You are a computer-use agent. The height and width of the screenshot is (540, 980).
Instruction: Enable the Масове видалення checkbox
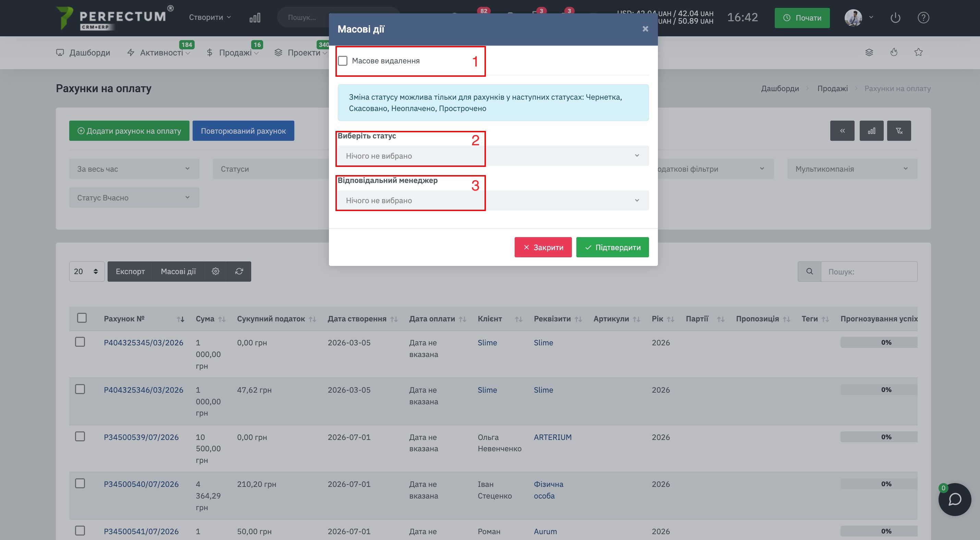click(343, 61)
